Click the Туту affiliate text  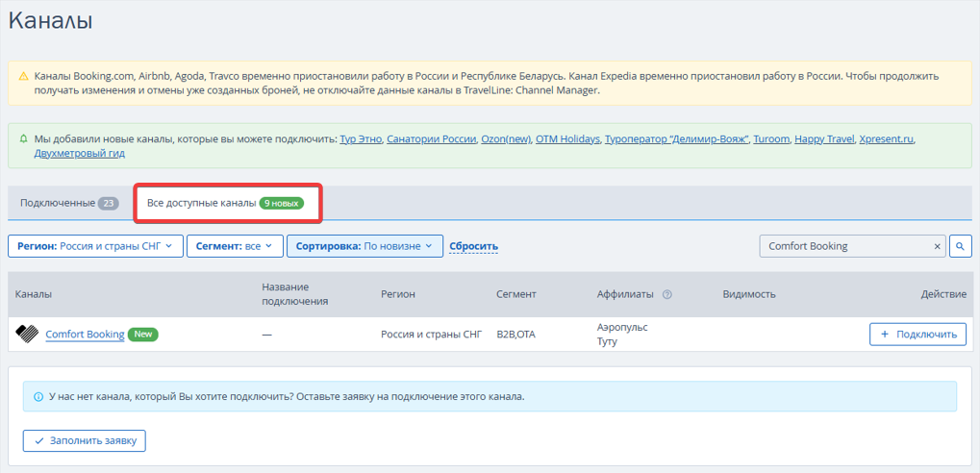[x=610, y=342]
